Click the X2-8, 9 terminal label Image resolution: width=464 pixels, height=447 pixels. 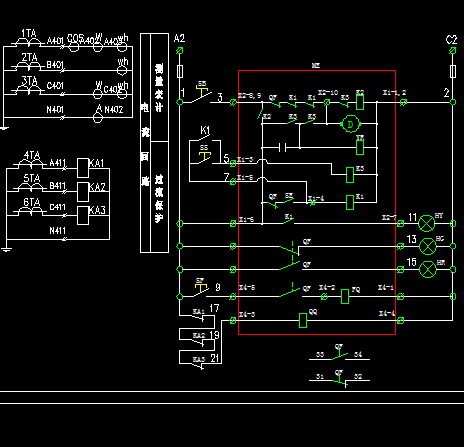tap(249, 96)
